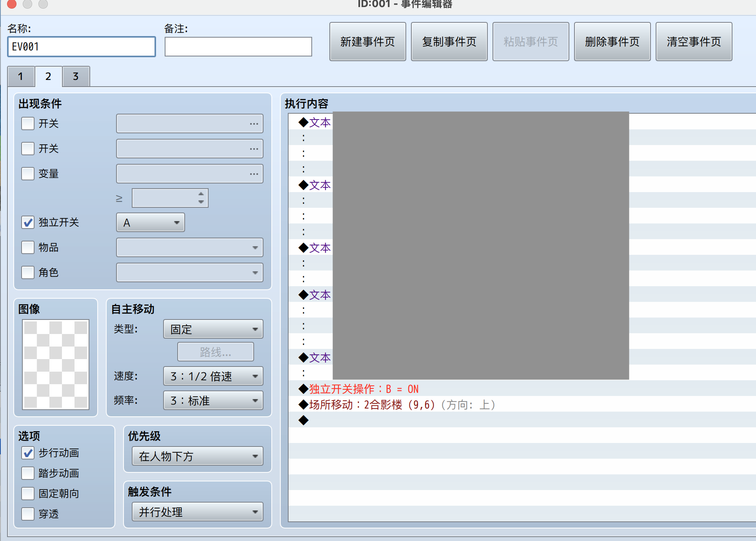Open priority 在人物下方 dropdown

coord(198,456)
